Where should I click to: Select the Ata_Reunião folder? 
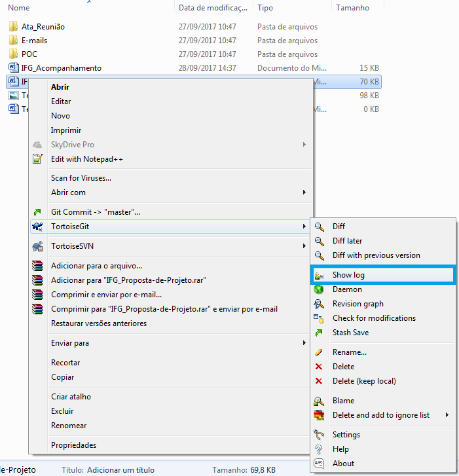43,27
